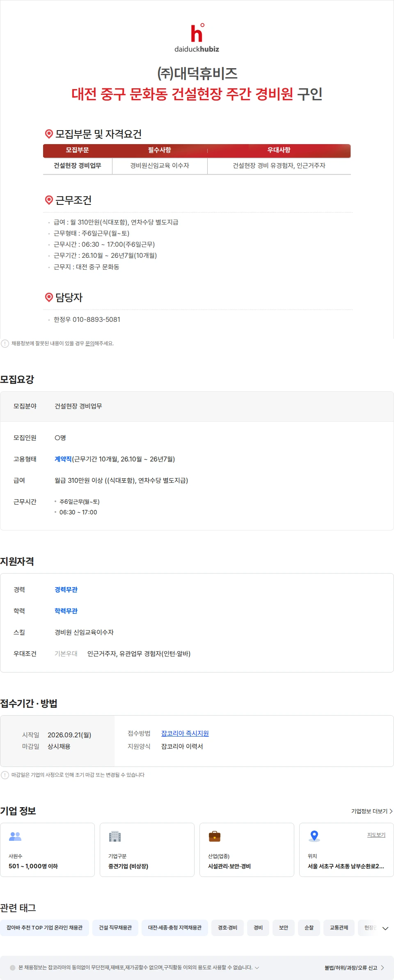Select the 경호·경비 tag

pyautogui.click(x=228, y=928)
